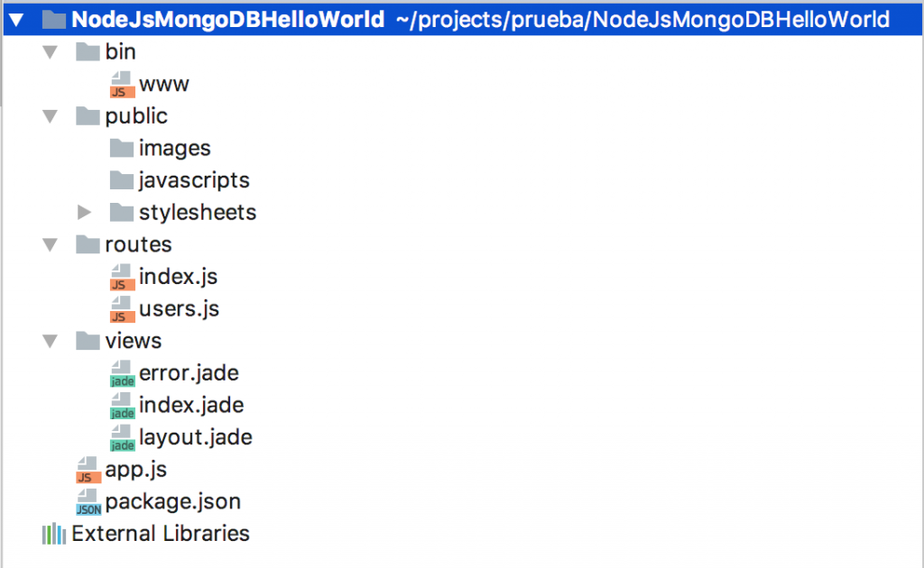924x568 pixels.
Task: Click the bin folder icon
Action: click(88, 51)
